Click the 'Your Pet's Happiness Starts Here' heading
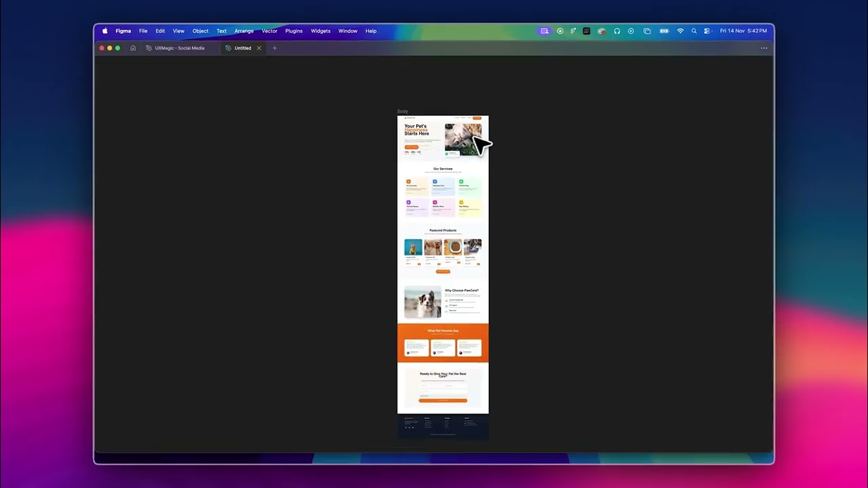The width and height of the screenshot is (868, 488). [x=417, y=130]
